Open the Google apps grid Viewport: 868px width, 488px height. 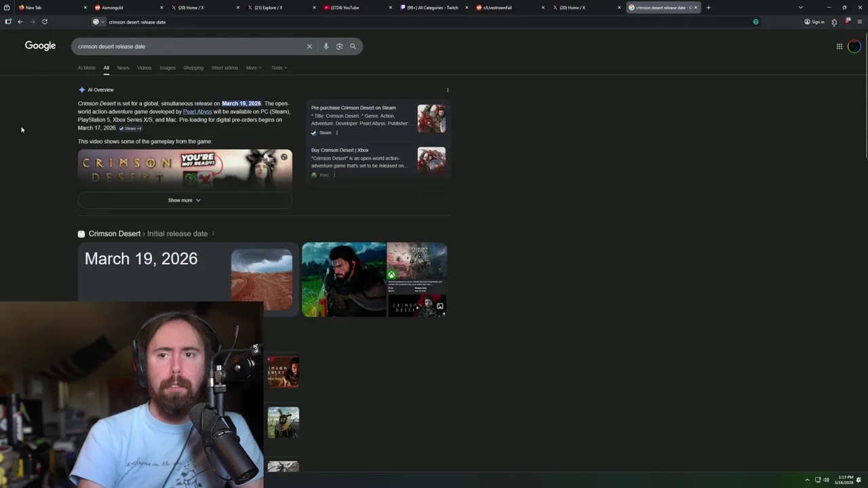click(840, 46)
